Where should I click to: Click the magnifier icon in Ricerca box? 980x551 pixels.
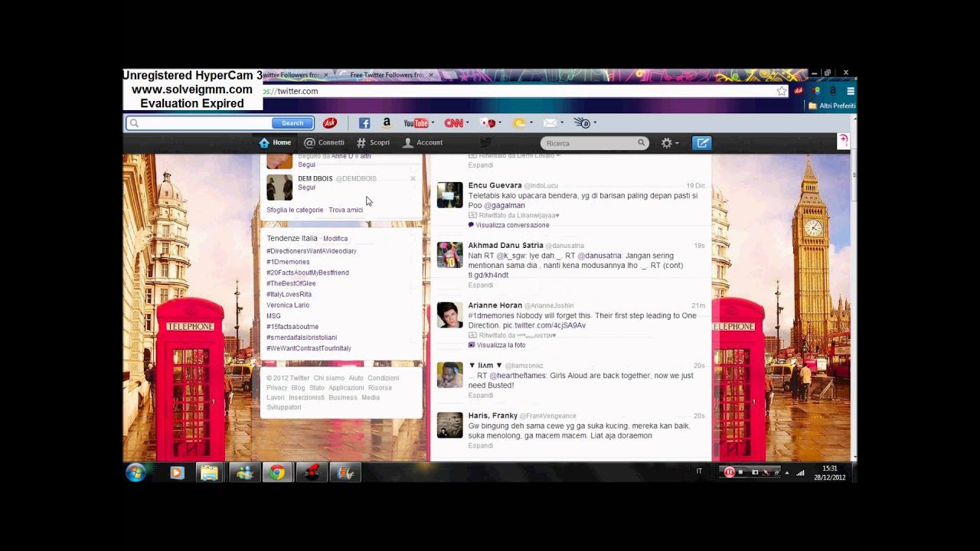(x=642, y=143)
